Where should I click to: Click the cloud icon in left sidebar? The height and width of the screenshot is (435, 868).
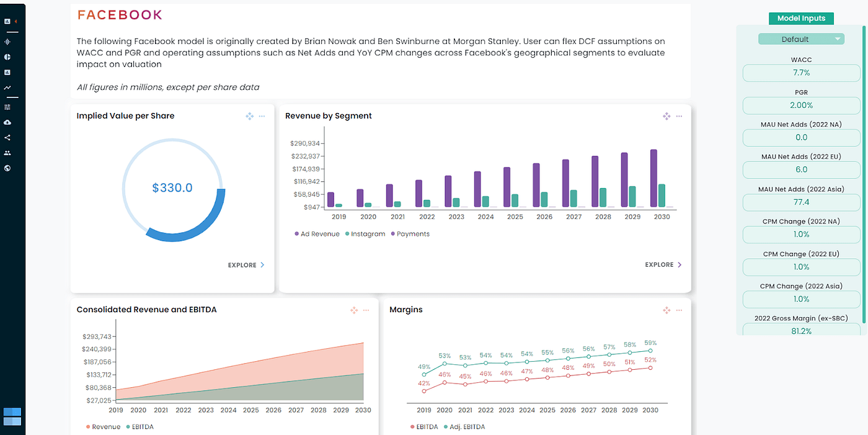pyautogui.click(x=8, y=122)
